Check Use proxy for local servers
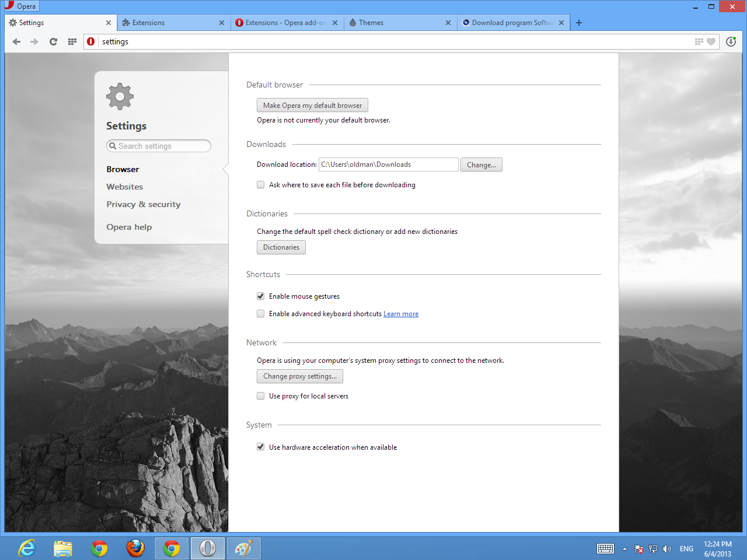 pyautogui.click(x=261, y=396)
